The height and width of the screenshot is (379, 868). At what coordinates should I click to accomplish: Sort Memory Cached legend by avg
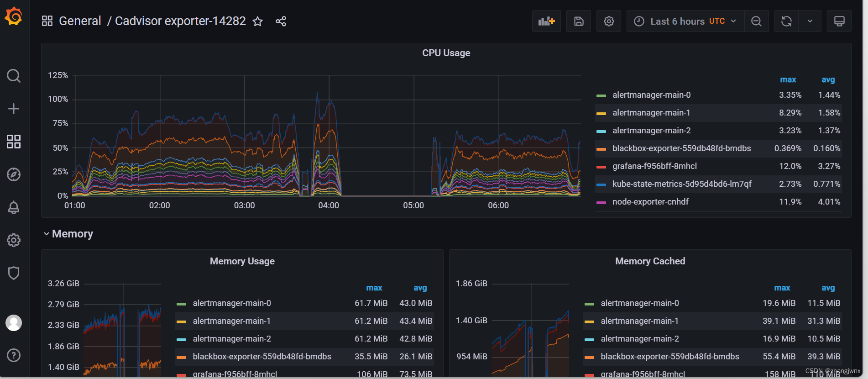[x=828, y=288]
